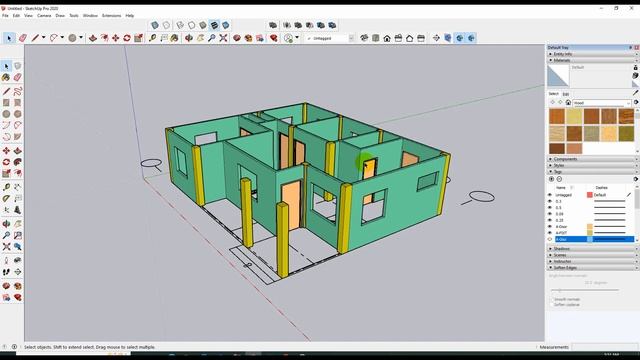Open the Section Plane tool in top toolbar
The image size is (640, 360).
tap(436, 38)
